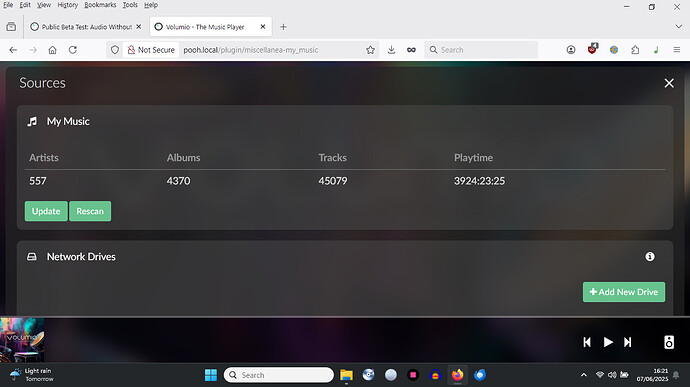690x387 pixels.
Task: Click the Volumio album art thumbnail
Action: [x=22, y=340]
